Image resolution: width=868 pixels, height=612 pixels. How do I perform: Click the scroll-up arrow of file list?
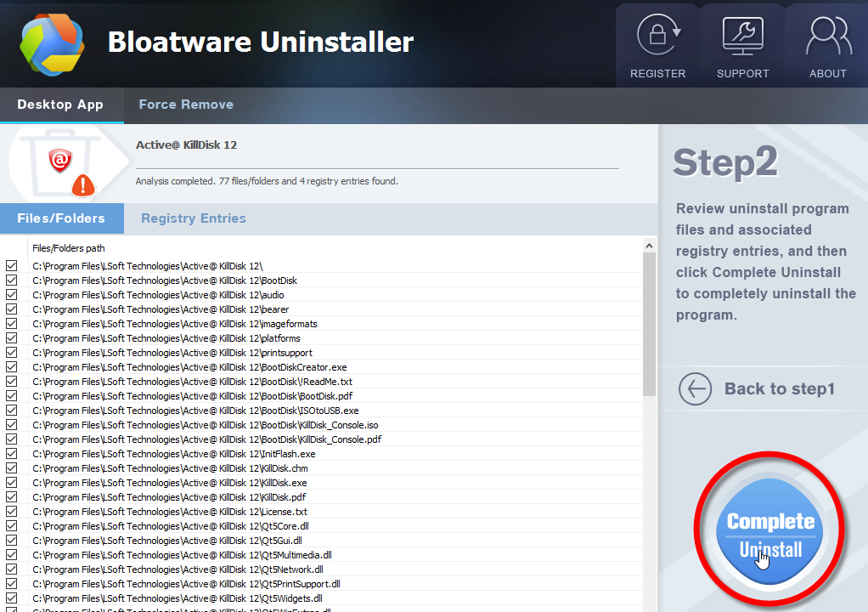point(650,246)
